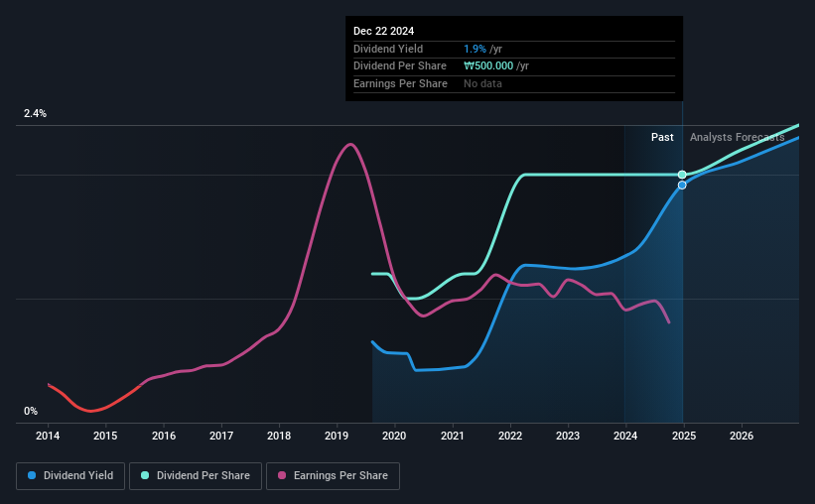
Task: Click the 2026 x-axis label
Action: pos(742,436)
